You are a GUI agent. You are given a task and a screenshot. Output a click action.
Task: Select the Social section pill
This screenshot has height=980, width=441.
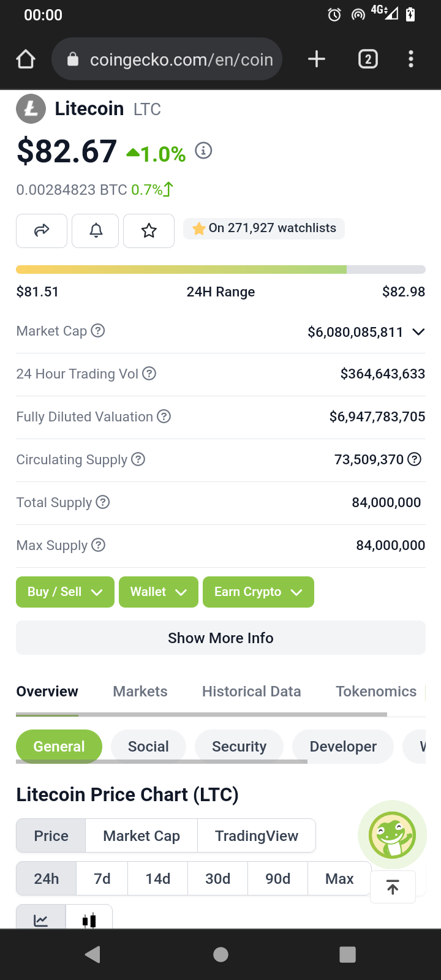point(148,747)
